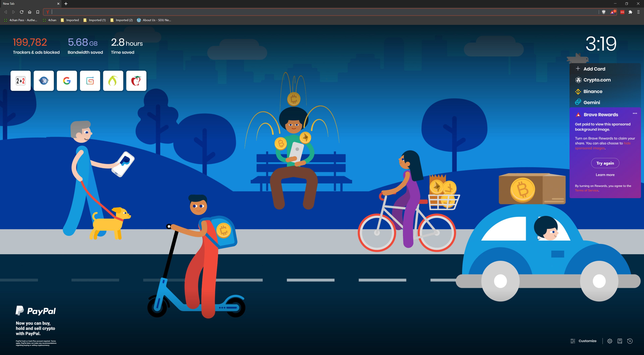Open history clock icon at bottom
Image resolution: width=644 pixels, height=355 pixels.
coord(630,341)
